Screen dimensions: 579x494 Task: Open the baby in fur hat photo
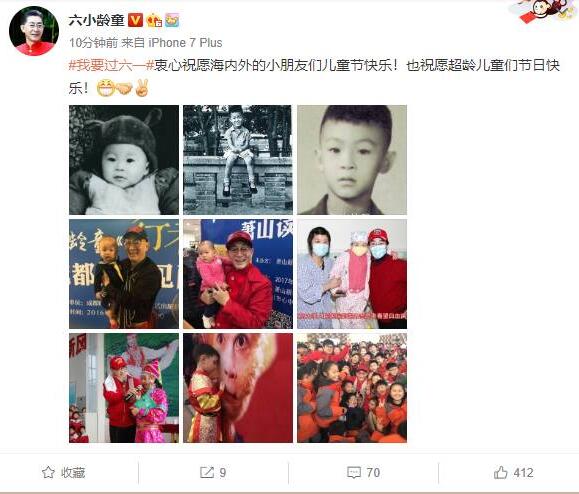point(124,160)
